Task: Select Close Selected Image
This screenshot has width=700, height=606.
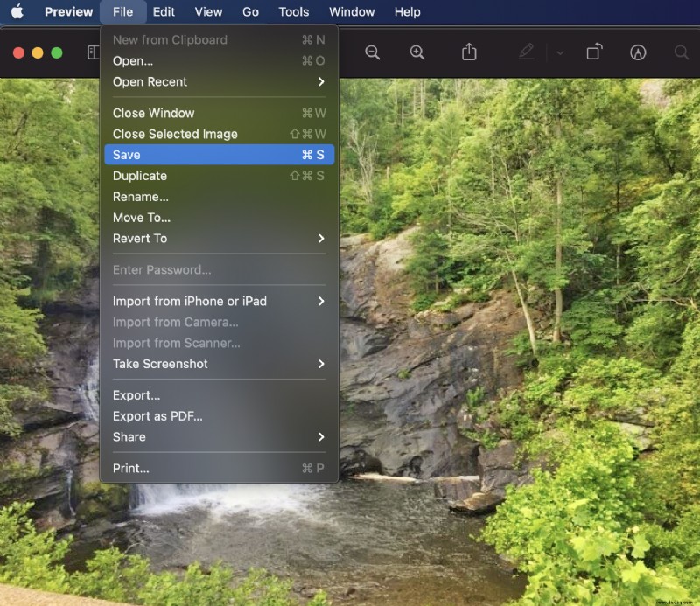Action: tap(220, 134)
